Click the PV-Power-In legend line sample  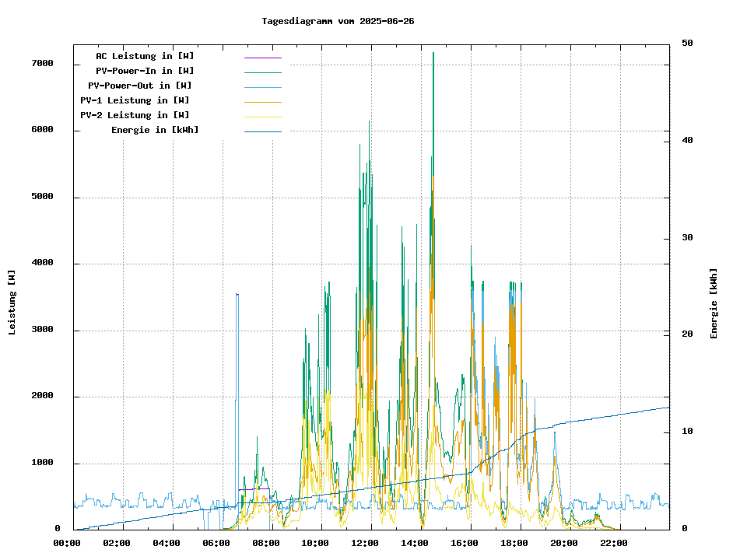(262, 72)
